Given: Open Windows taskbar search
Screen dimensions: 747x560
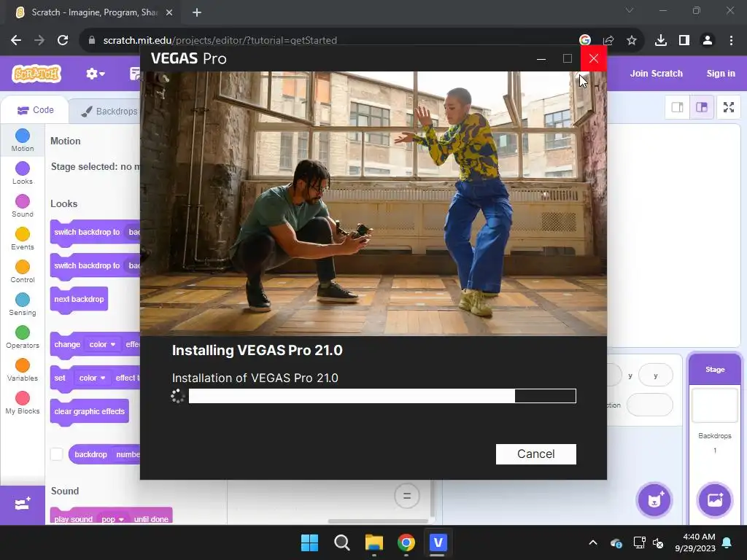Looking at the screenshot, I should coord(341,542).
